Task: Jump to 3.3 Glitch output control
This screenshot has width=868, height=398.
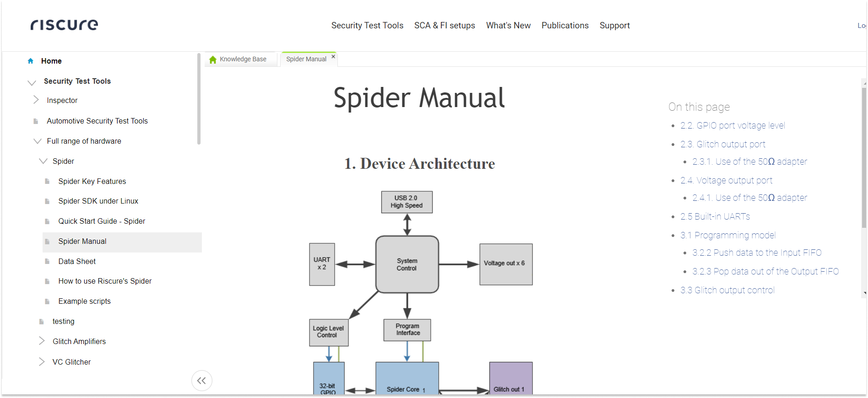Action: click(727, 290)
